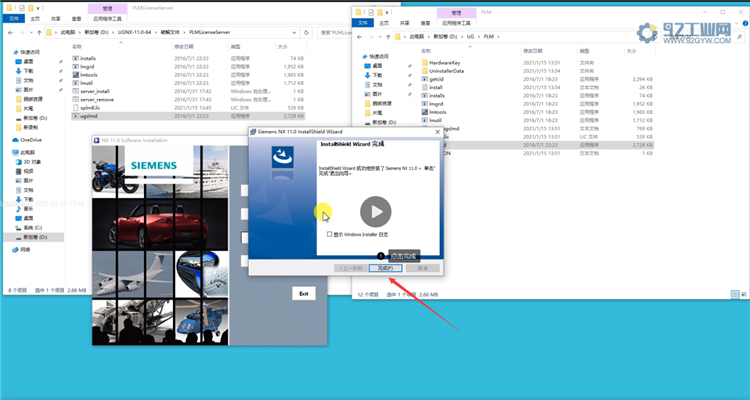Click back arrow in the PLM window

[x=359, y=37]
